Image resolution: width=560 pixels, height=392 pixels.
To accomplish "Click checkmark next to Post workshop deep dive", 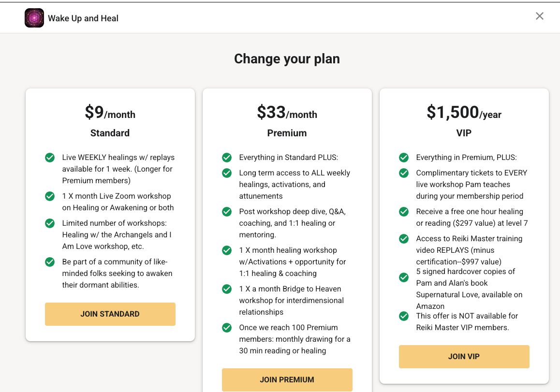I will [x=227, y=211].
